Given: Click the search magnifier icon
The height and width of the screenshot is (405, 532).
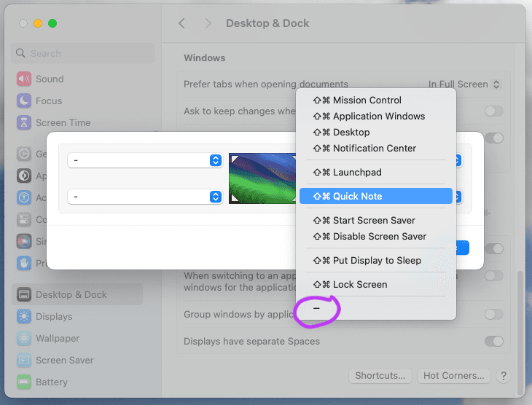Looking at the screenshot, I should [20, 53].
